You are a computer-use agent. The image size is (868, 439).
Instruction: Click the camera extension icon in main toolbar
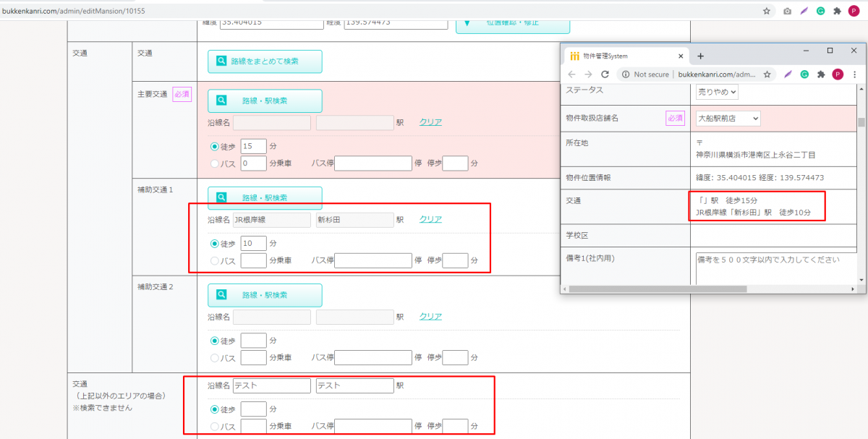click(x=787, y=11)
